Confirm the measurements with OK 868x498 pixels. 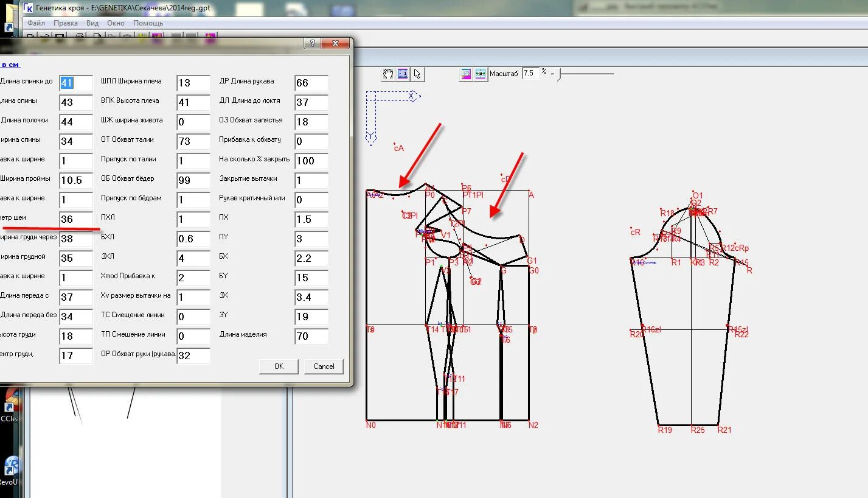click(x=279, y=366)
